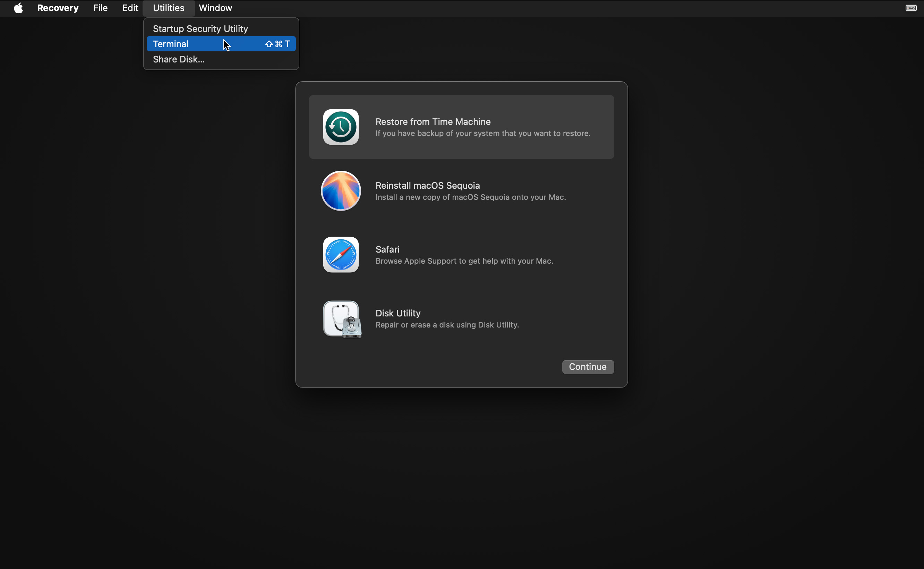Image resolution: width=924 pixels, height=569 pixels.
Task: Click the Time Machine restore icon
Action: coord(341,127)
